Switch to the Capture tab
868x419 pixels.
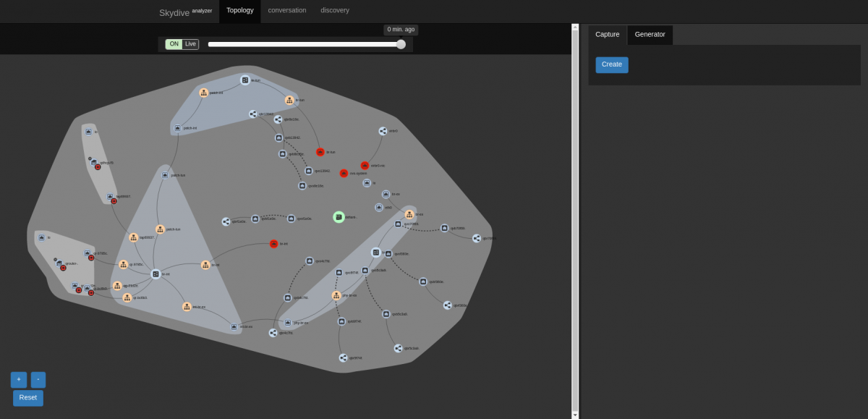(608, 34)
